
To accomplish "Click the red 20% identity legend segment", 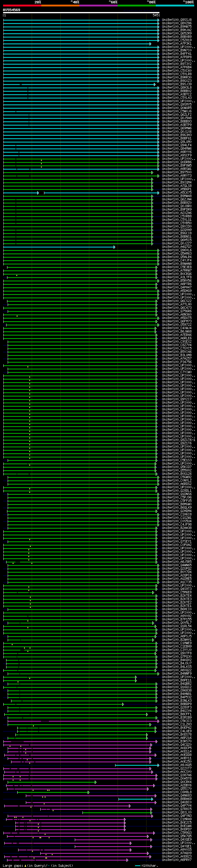I will click(x=22, y=6).
